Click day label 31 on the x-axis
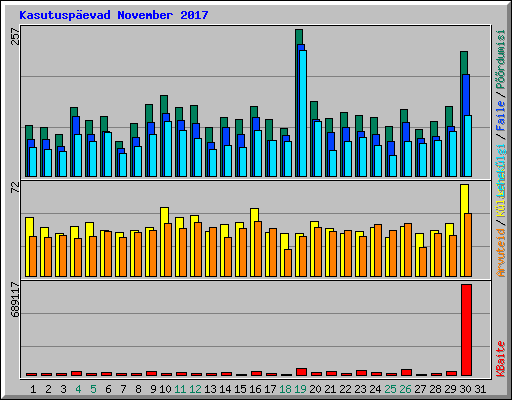The width and height of the screenshot is (512, 400). (x=480, y=389)
